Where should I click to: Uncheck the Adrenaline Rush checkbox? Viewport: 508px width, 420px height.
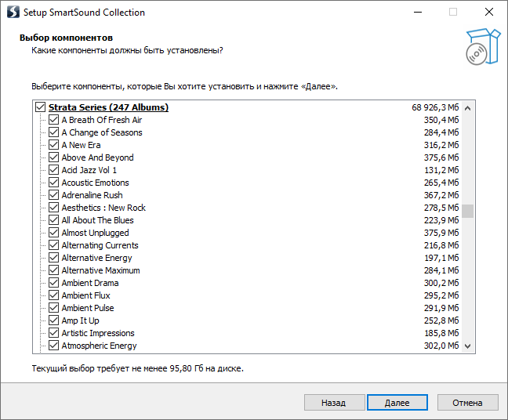[53, 195]
